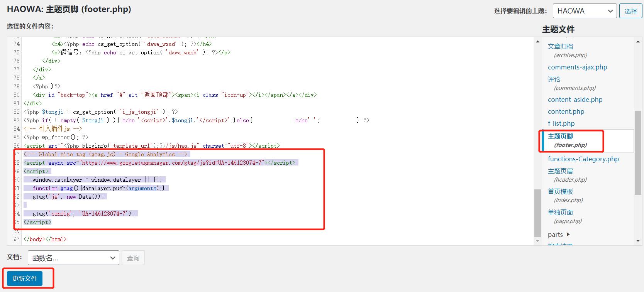Image resolution: width=644 pixels, height=292 pixels.
Task: Click gtag('js', new Date()) line
Action: point(68,197)
